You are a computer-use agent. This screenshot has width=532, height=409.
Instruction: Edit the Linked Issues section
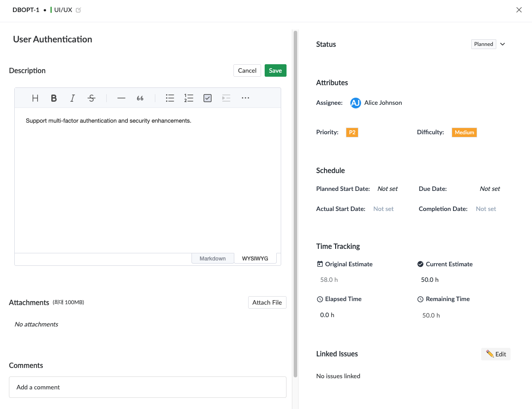tap(495, 354)
